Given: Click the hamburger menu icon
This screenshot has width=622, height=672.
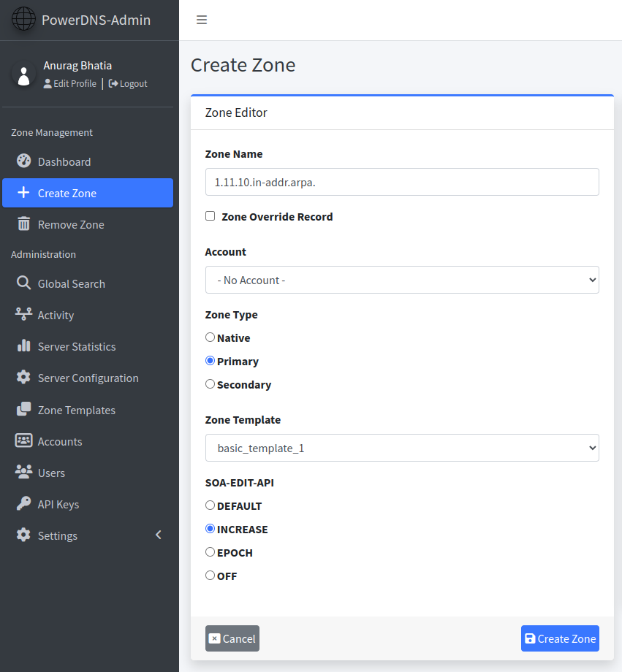Looking at the screenshot, I should [x=202, y=20].
